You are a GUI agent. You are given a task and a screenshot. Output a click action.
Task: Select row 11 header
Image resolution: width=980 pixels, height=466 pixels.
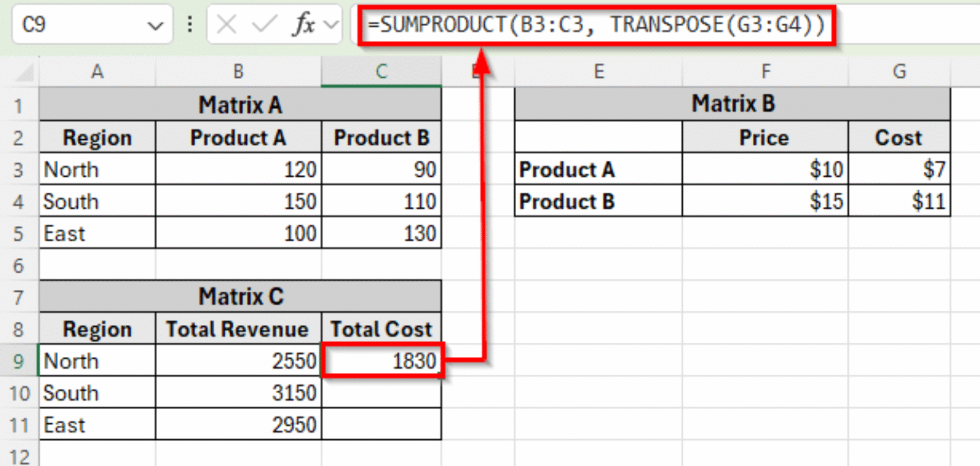click(x=19, y=424)
